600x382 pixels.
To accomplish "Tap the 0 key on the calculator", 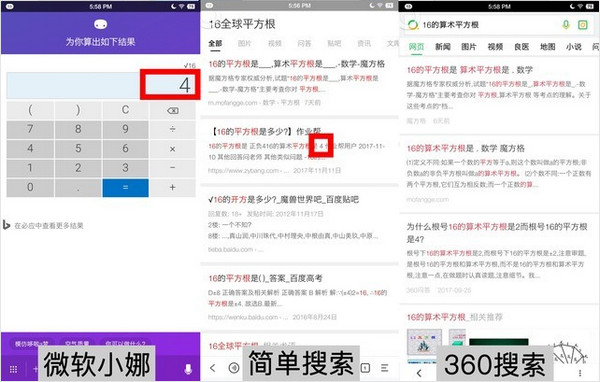I will (x=30, y=188).
